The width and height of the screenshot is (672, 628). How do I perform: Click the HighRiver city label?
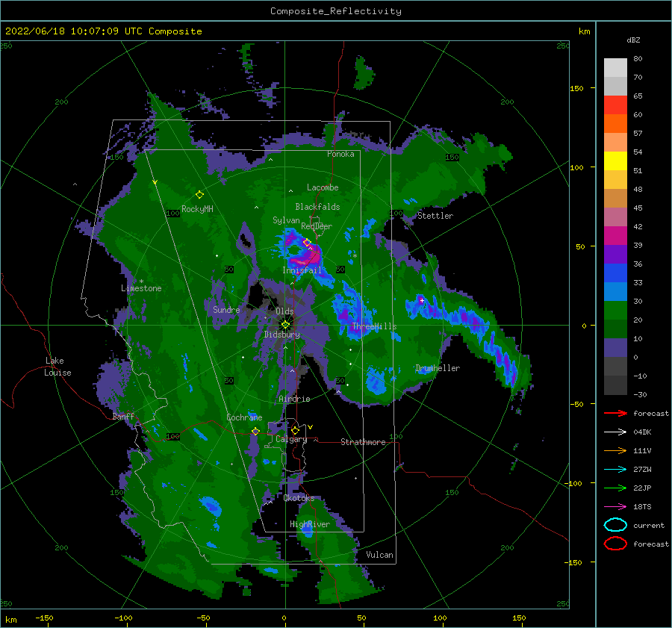tap(310, 524)
